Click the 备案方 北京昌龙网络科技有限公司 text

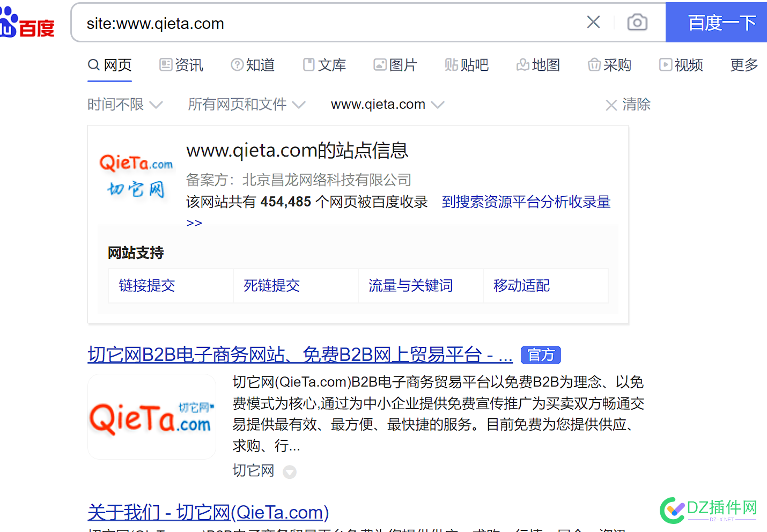(299, 180)
